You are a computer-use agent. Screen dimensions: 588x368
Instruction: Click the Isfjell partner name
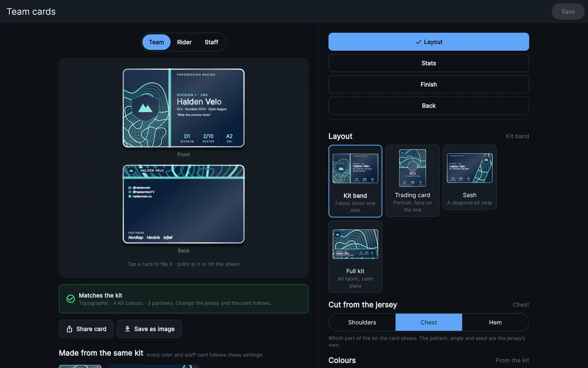pos(168,238)
